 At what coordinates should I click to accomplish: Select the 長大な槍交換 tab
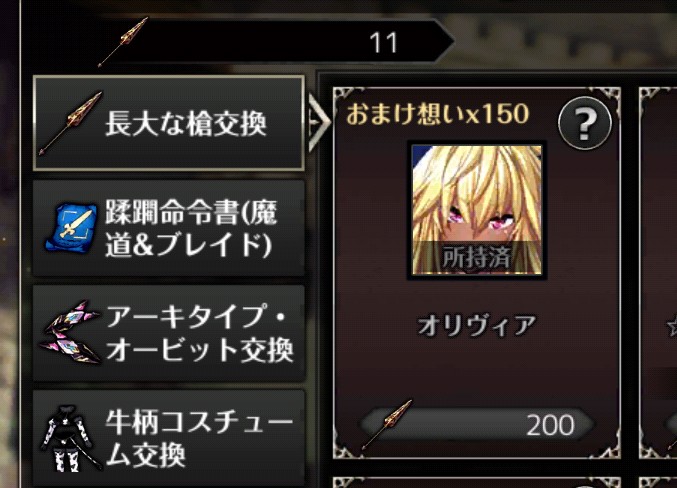click(169, 123)
